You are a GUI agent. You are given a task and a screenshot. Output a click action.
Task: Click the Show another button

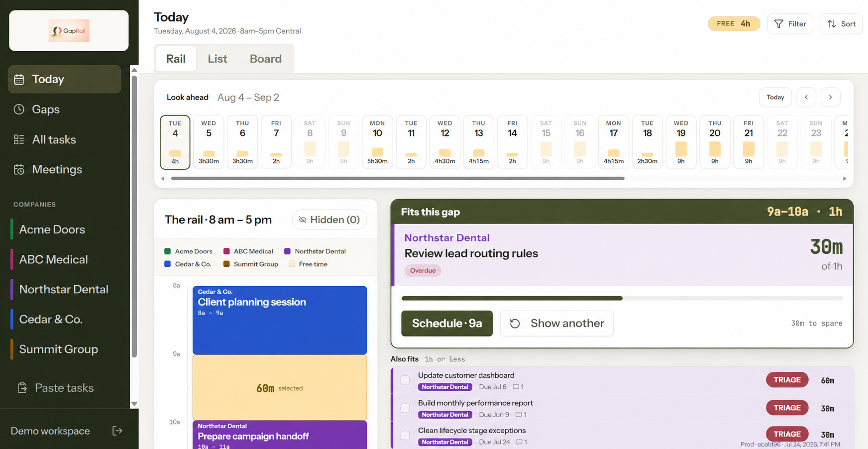pos(556,324)
